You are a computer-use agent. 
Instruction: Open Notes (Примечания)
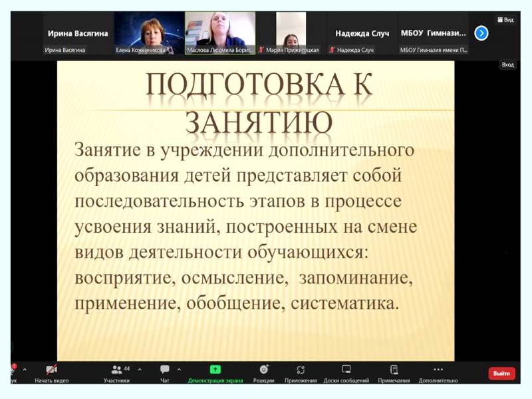(394, 370)
